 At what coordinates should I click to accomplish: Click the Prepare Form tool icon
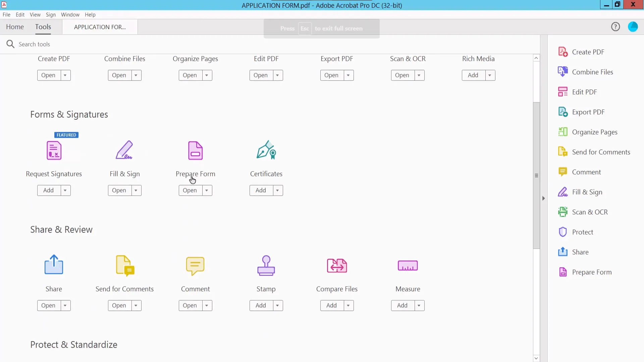click(x=195, y=150)
